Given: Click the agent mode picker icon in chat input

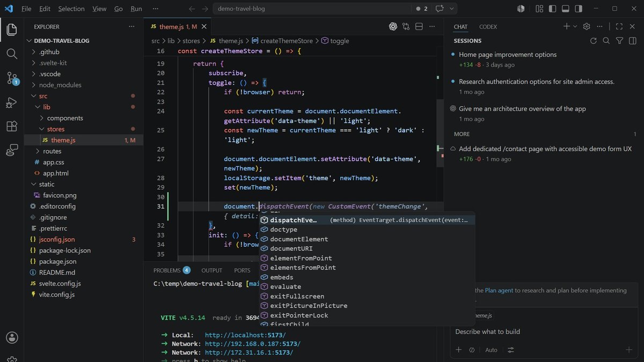Looking at the screenshot, I should 472,350.
